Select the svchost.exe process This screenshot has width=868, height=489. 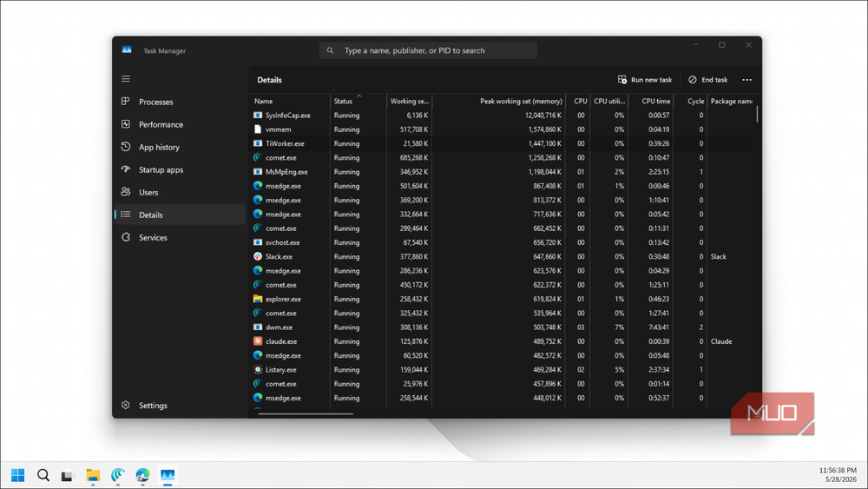[x=501, y=242]
